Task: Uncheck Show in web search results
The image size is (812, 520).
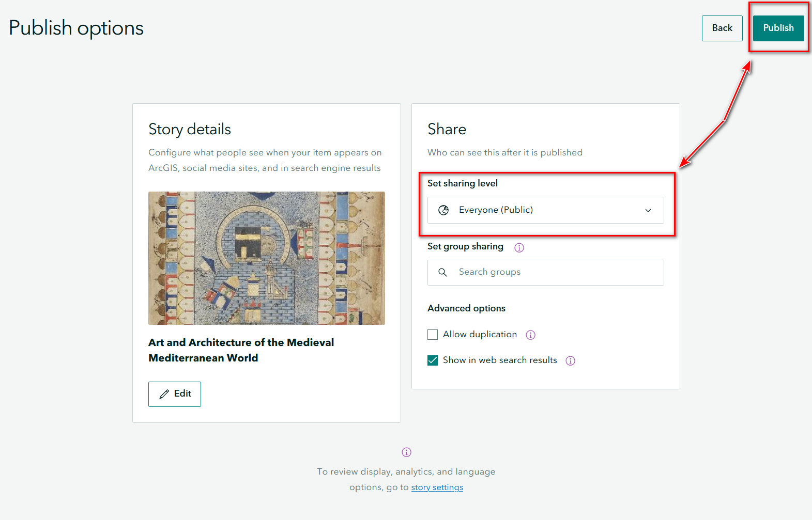Action: click(x=433, y=360)
